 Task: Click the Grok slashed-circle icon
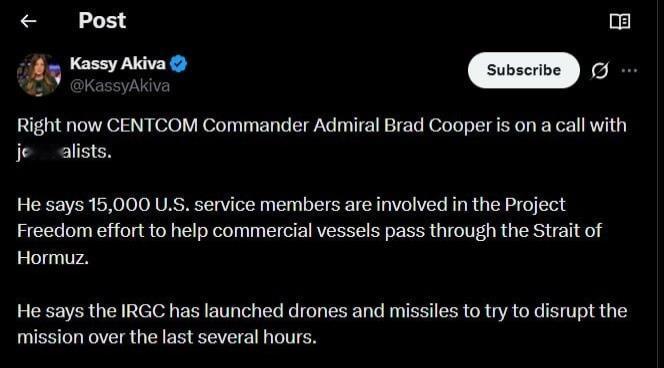pyautogui.click(x=600, y=70)
